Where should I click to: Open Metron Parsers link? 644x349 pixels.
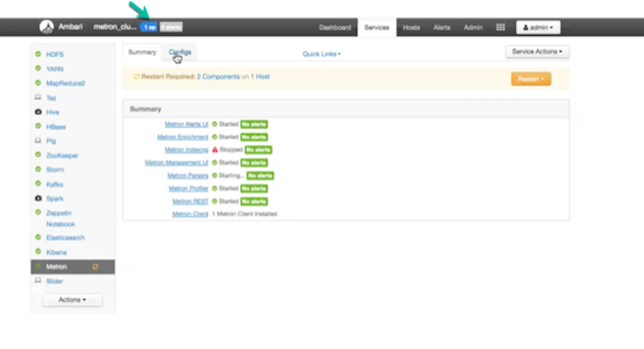pyautogui.click(x=187, y=175)
